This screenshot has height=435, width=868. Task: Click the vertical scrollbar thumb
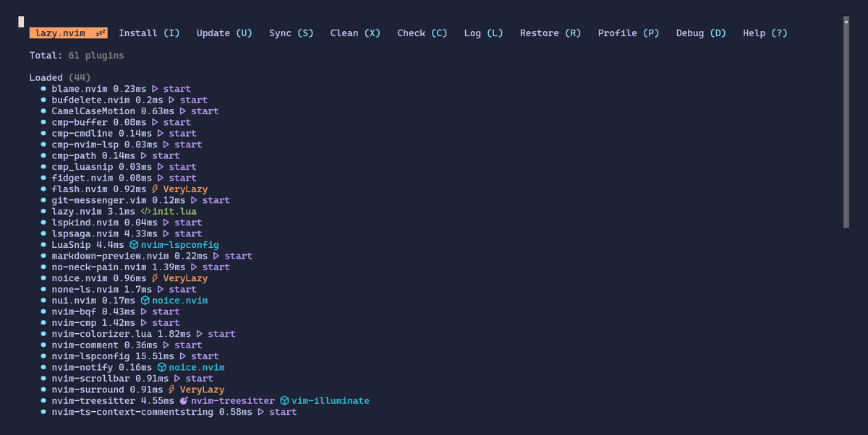(846, 123)
